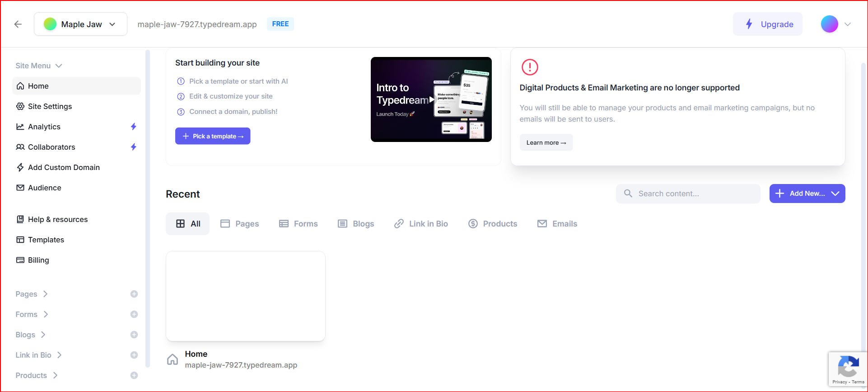This screenshot has width=868, height=392.
Task: Switch to the Link in Bio tab
Action: point(421,224)
